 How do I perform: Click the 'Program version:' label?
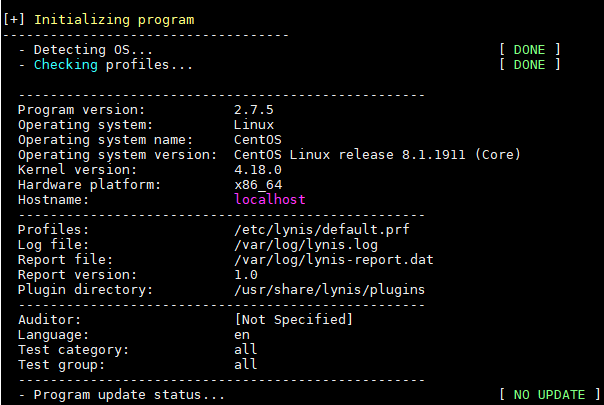[81, 110]
